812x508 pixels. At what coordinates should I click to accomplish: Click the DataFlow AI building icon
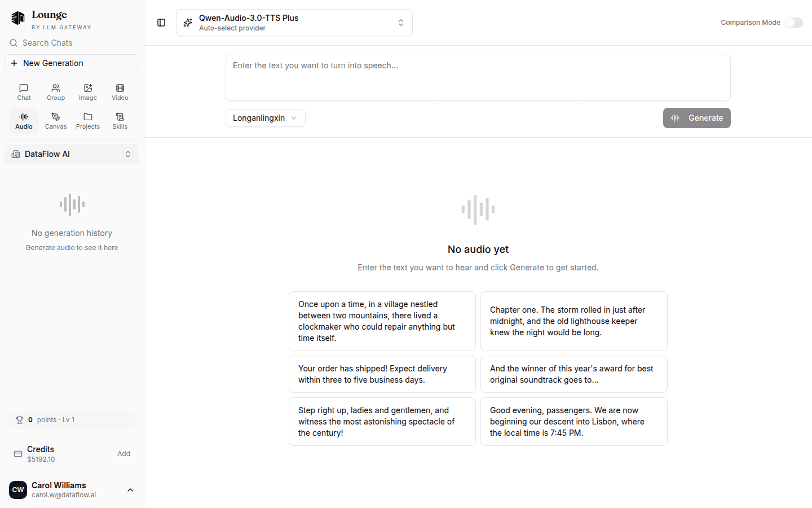click(16, 154)
